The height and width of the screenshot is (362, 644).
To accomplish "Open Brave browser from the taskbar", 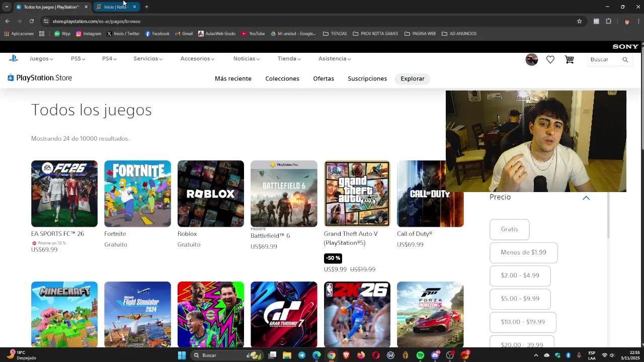I will pyautogui.click(x=346, y=355).
